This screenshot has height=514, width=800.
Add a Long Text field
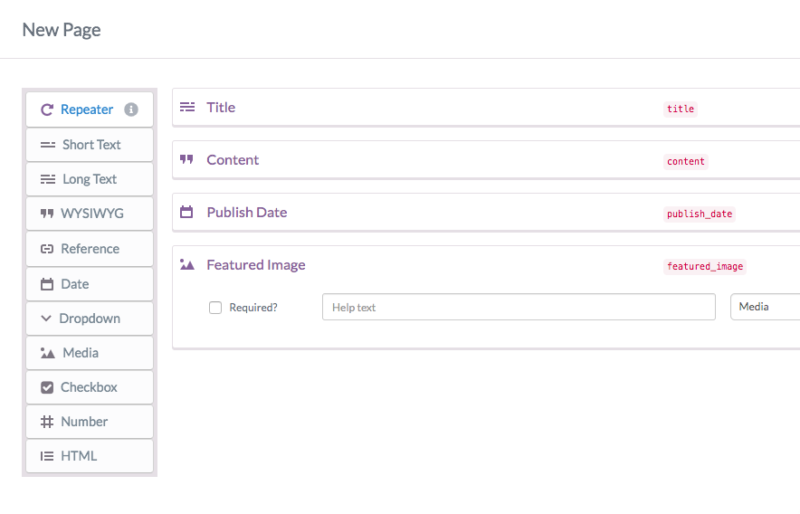[x=89, y=179]
